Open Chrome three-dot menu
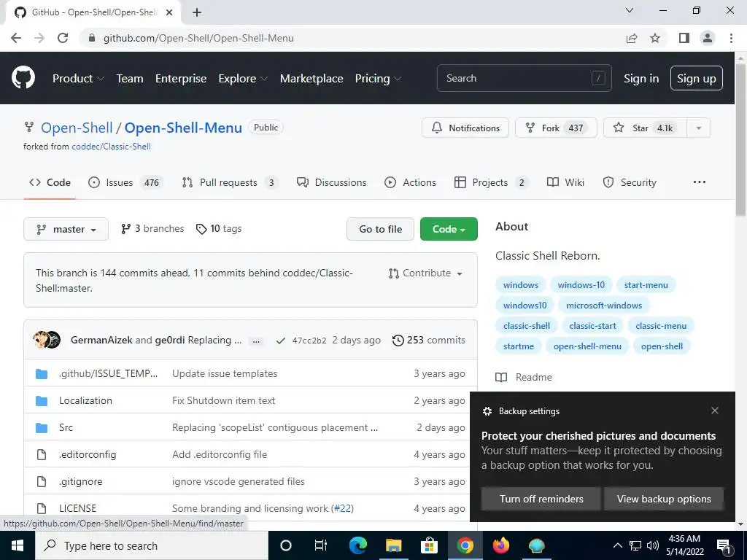The width and height of the screenshot is (747, 560). pos(731,38)
